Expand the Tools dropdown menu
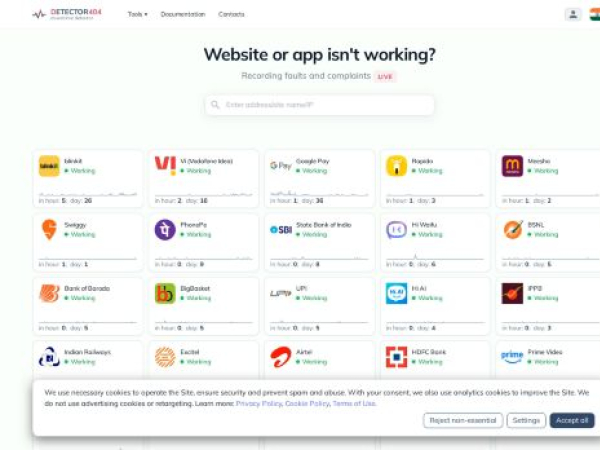This screenshot has width=600, height=450. tap(137, 15)
